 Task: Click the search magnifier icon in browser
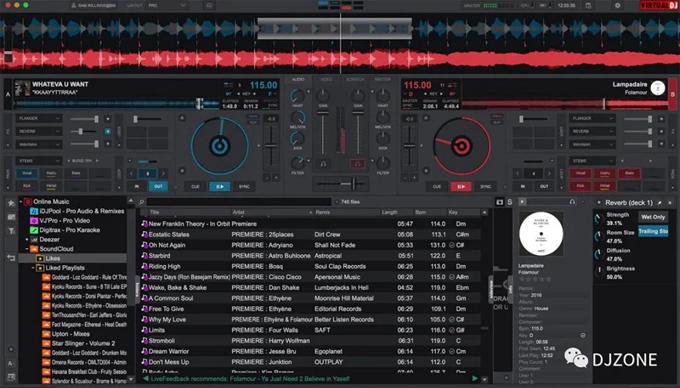pyautogui.click(x=141, y=202)
